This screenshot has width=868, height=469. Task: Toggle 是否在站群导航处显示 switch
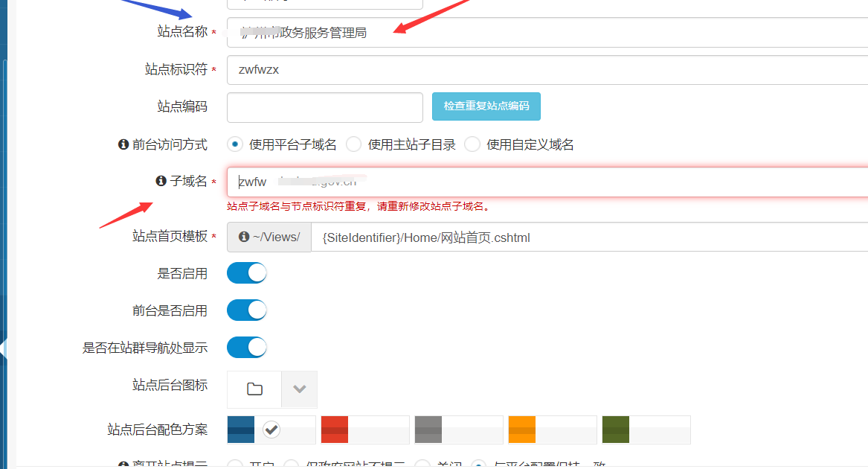click(247, 348)
